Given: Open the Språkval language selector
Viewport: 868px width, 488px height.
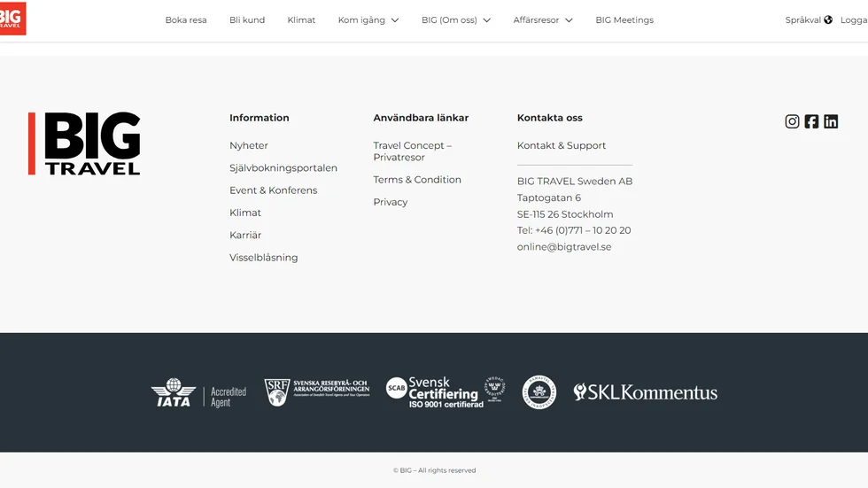Looking at the screenshot, I should tap(802, 19).
